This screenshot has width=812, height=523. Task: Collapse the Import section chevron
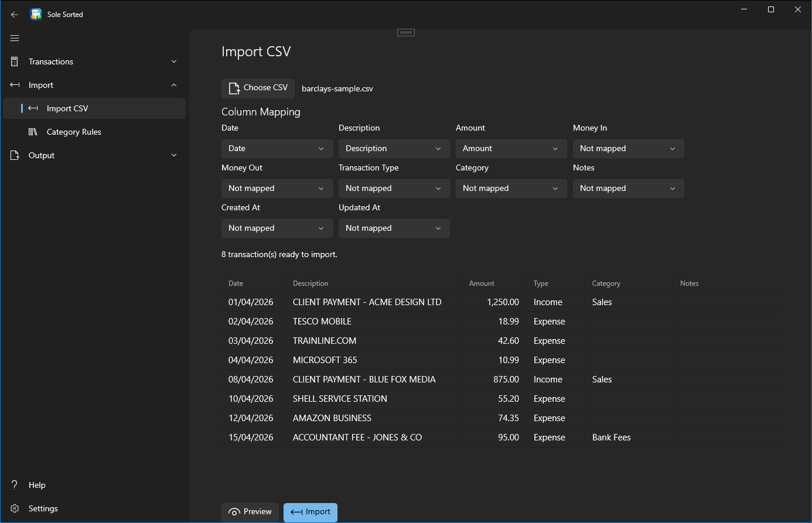[174, 85]
